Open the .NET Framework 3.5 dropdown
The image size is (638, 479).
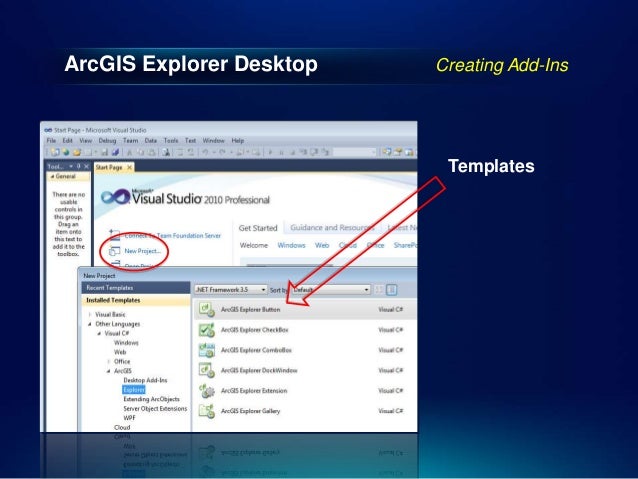(231, 290)
